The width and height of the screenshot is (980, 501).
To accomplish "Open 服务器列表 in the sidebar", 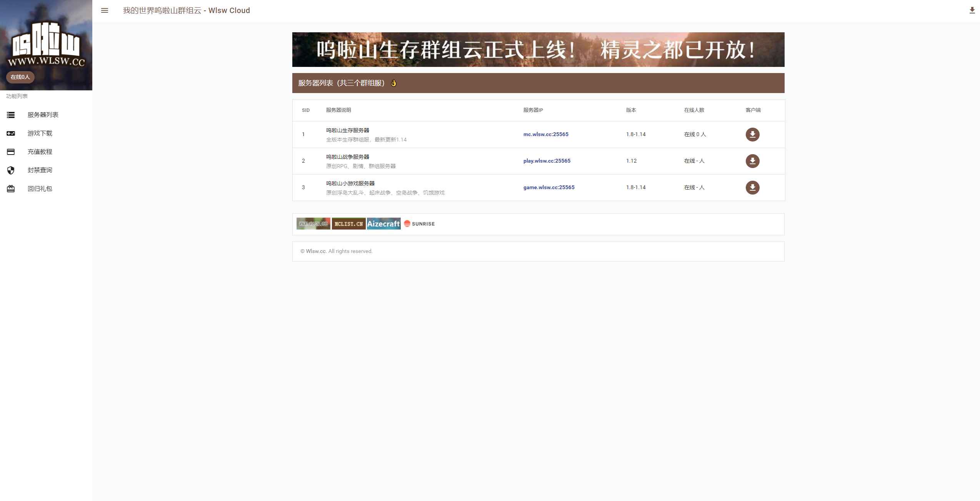I will [x=46, y=115].
